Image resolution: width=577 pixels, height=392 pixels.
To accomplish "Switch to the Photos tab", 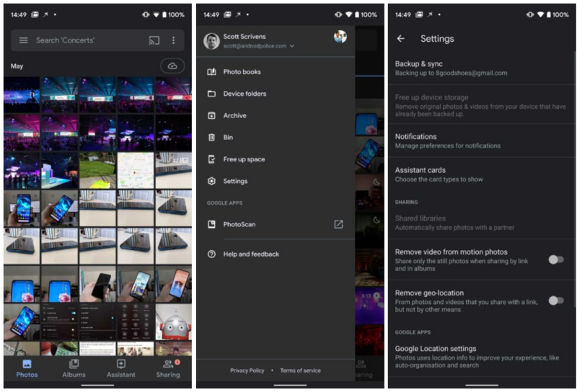I will click(27, 369).
